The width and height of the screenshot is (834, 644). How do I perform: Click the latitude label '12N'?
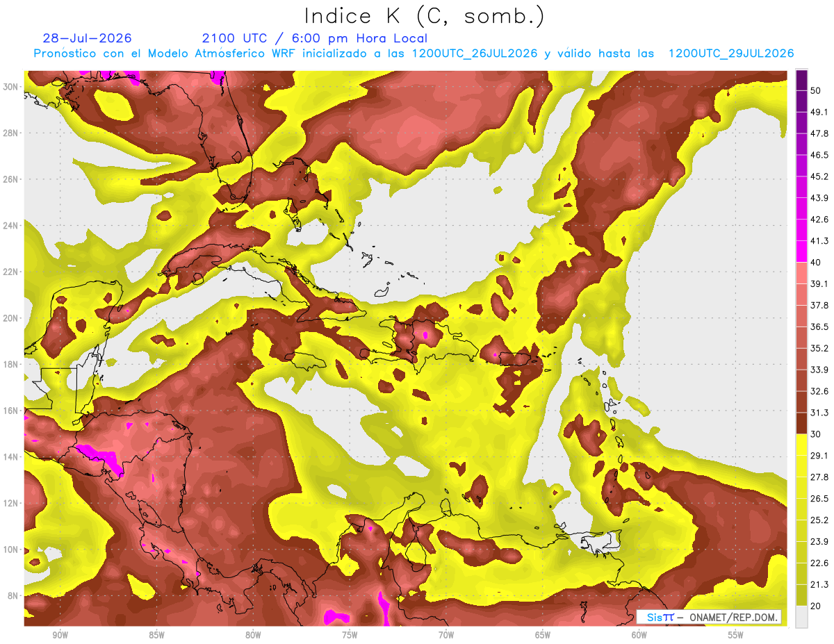pos(12,503)
